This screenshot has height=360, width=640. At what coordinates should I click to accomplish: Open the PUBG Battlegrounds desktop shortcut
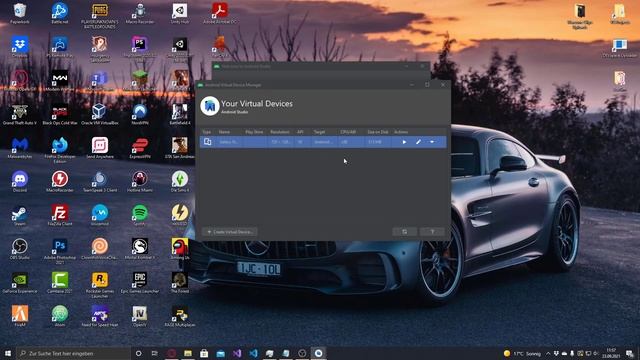tap(100, 16)
